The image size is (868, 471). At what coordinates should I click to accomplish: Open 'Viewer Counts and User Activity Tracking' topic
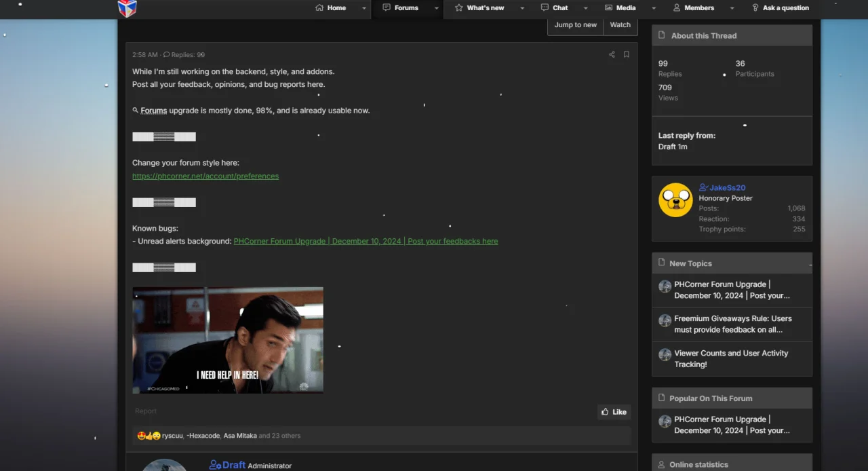[x=731, y=358]
